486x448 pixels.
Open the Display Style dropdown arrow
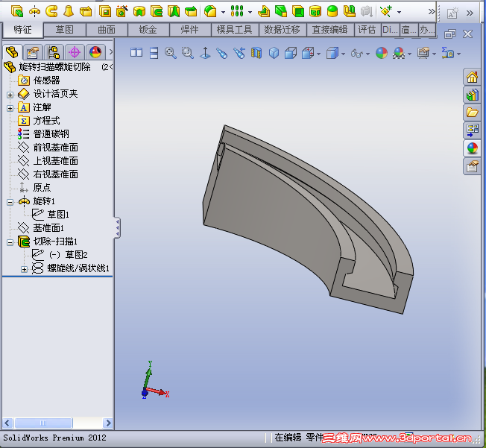[x=343, y=54]
